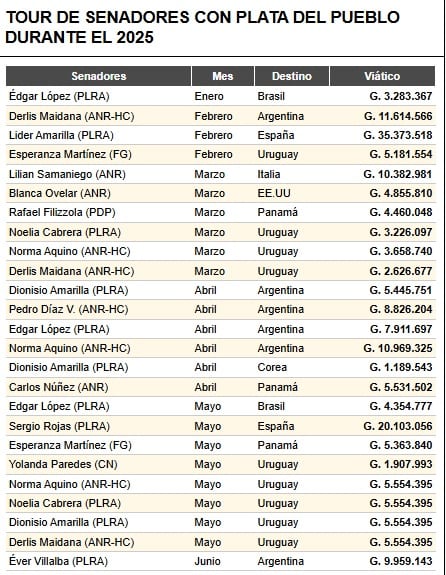Click the viático amount G. 35.373.518

pos(398,135)
